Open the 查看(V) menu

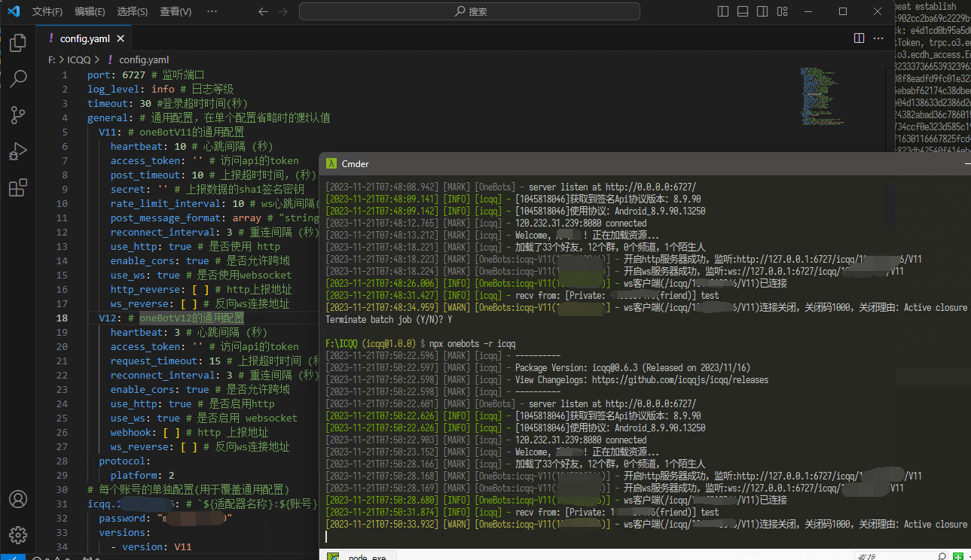click(x=176, y=11)
